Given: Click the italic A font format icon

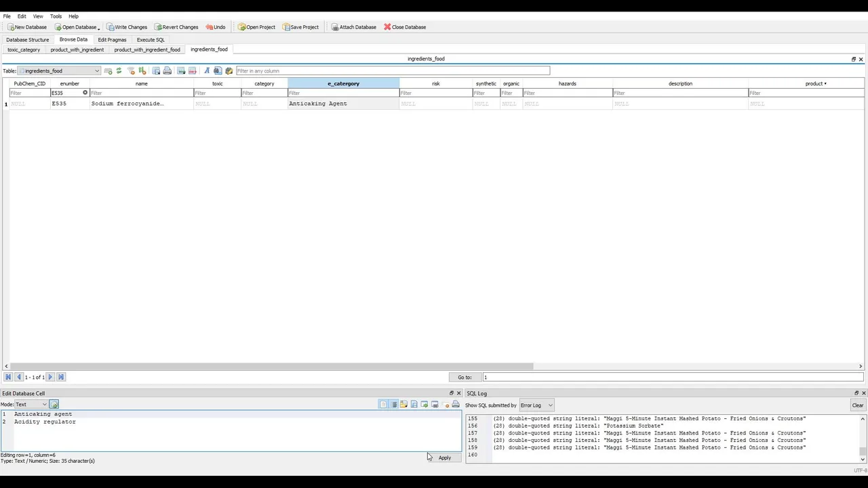Looking at the screenshot, I should (207, 70).
